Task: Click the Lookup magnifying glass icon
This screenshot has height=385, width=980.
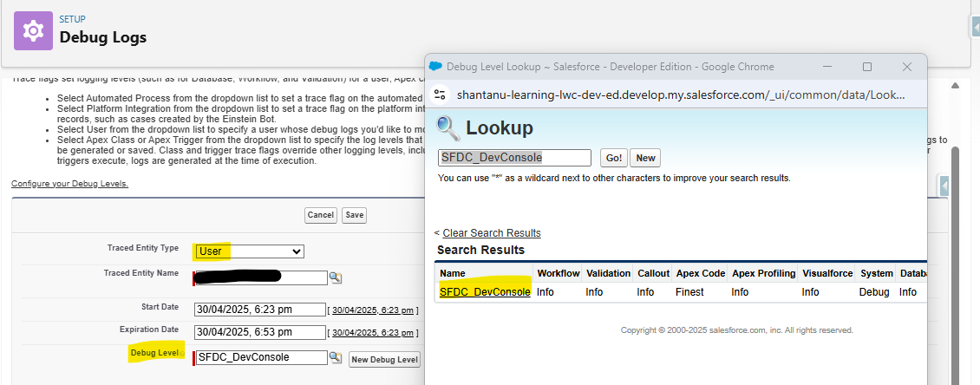Action: [448, 127]
